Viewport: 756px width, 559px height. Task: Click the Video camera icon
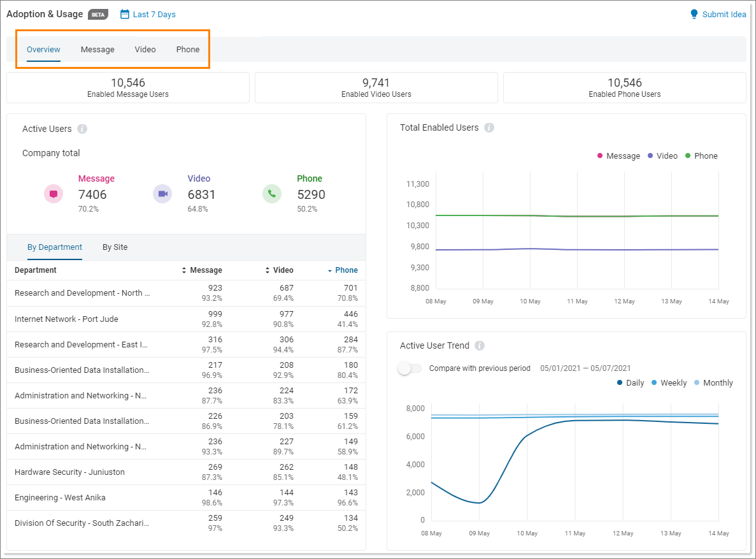pos(162,194)
